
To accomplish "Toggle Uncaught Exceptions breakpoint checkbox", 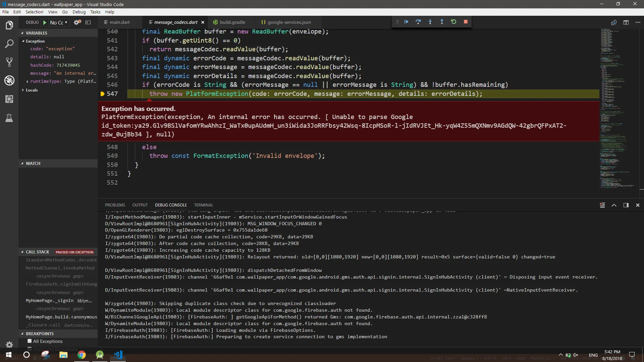I will 30,349.
